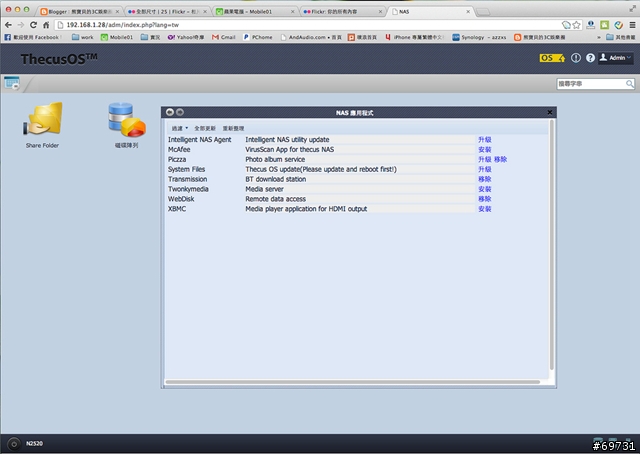Viewport: 640px width, 454px height.
Task: Select 'Thecus OS update' description text
Action: [321, 169]
